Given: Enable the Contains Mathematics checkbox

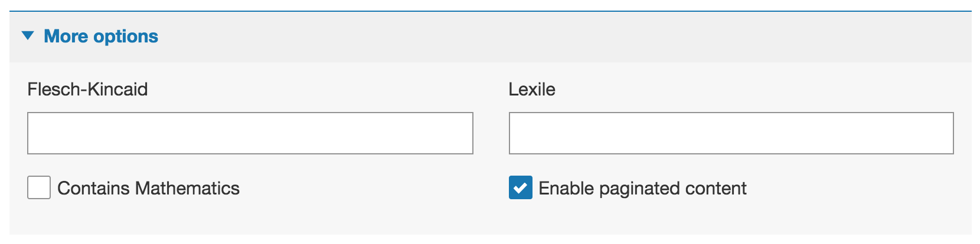Looking at the screenshot, I should tap(39, 188).
